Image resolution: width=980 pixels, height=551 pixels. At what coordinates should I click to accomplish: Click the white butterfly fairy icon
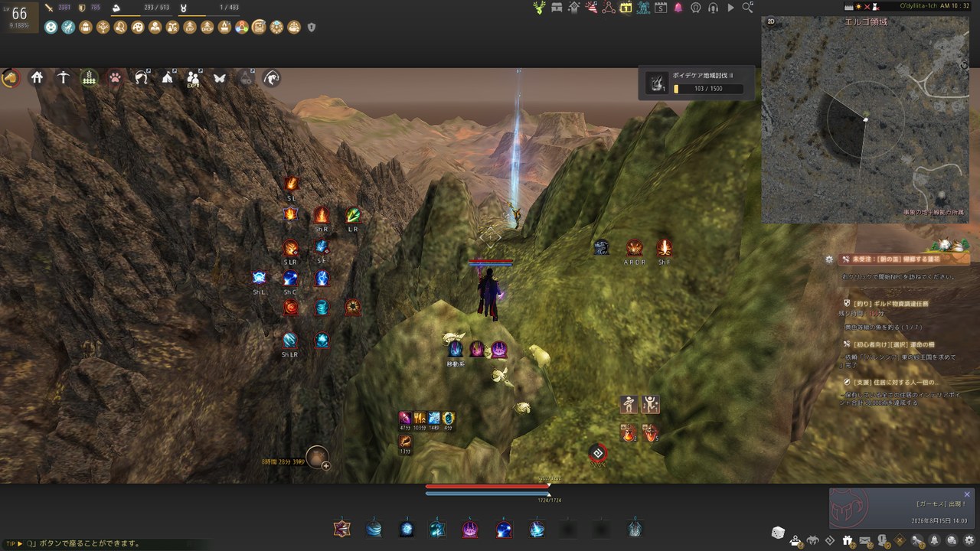pyautogui.click(x=220, y=77)
